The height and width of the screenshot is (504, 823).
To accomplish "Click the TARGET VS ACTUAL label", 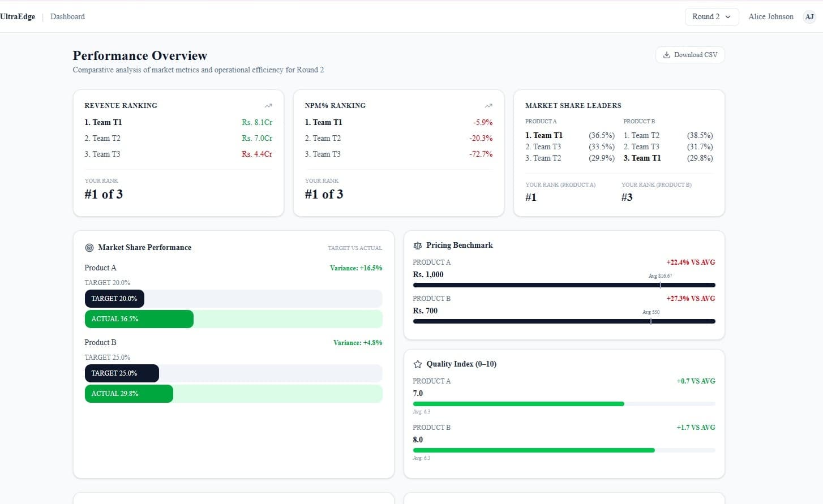I will [355, 248].
